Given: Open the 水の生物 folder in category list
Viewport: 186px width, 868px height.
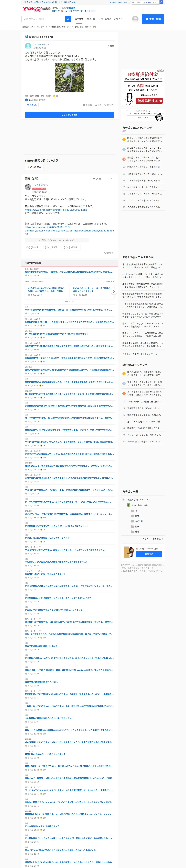Looking at the screenshot, I should tap(137, 521).
